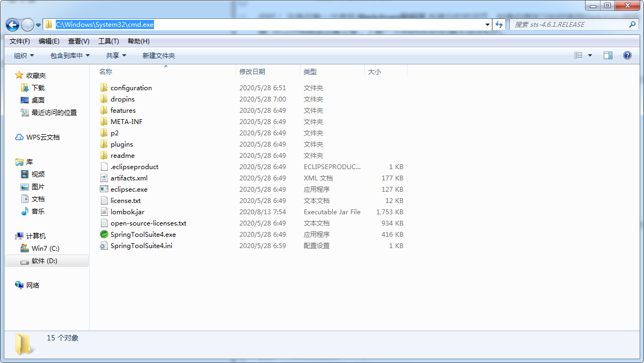
Task: Click the search sts-4.6.1.RELEASE box
Action: pos(573,25)
